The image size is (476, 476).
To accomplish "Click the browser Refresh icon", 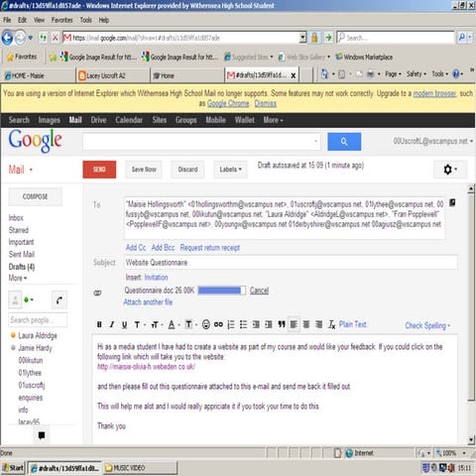I will (43, 38).
